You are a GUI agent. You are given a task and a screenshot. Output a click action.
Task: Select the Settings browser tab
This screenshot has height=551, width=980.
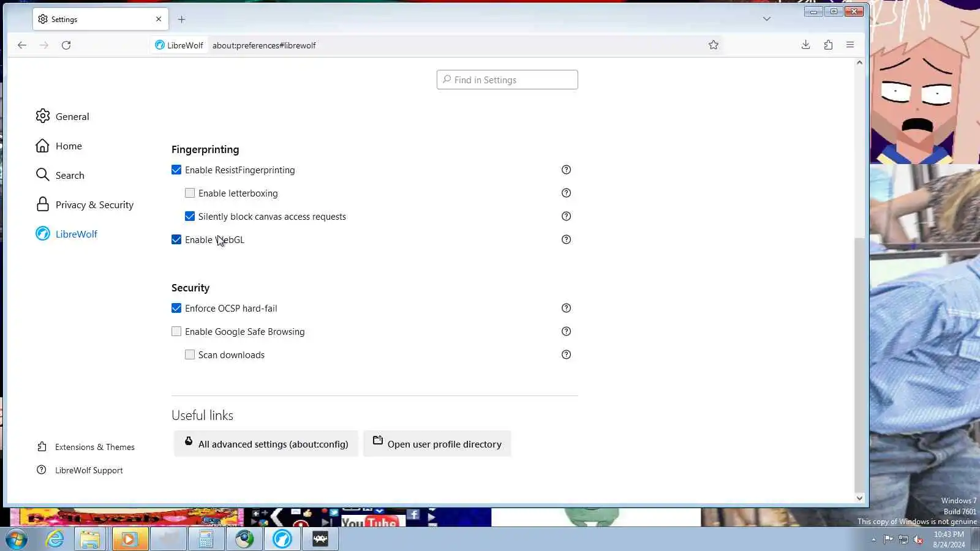(100, 19)
